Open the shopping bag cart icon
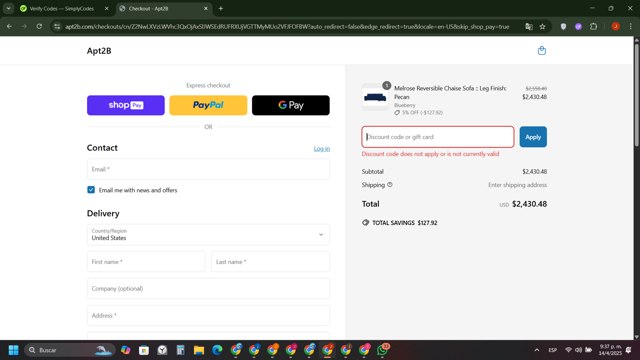Viewport: 640px width, 360px height. pyautogui.click(x=542, y=51)
